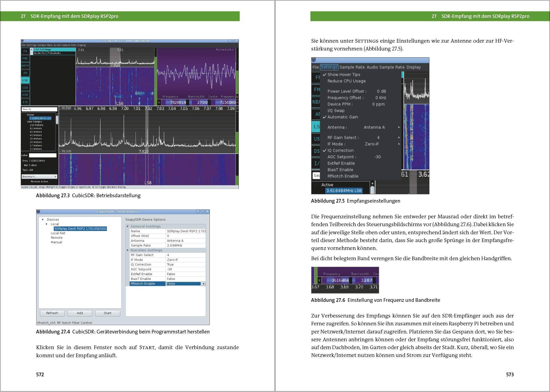
Task: Click the app icon in the SDR Devices title bar
Action: point(38,211)
